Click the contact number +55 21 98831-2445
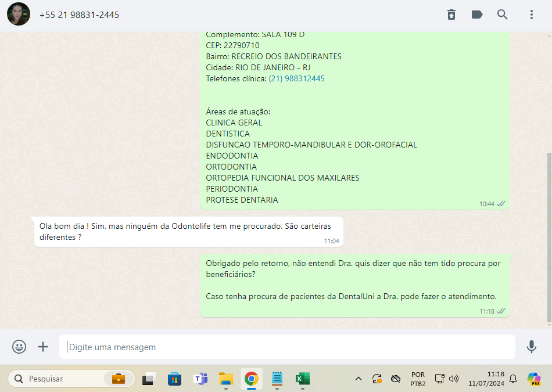 pos(79,15)
